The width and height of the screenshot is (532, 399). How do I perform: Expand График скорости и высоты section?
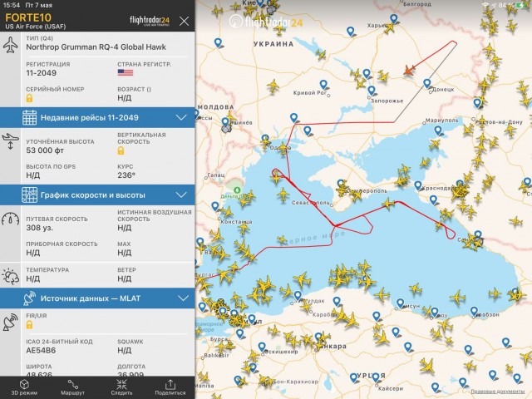97,195
